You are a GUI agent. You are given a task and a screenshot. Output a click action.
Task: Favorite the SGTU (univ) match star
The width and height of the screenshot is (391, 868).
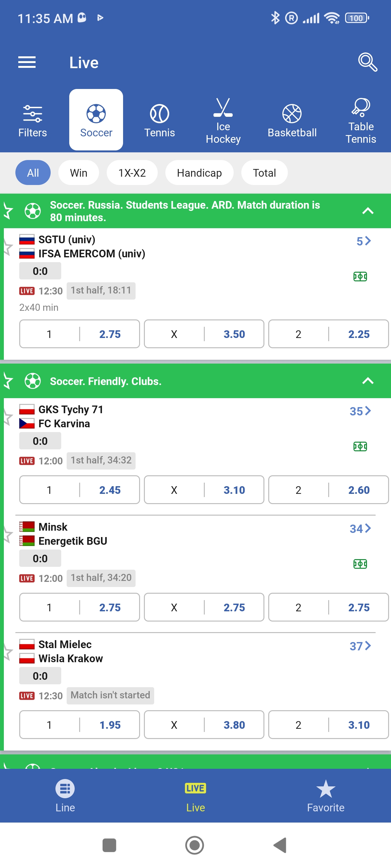[7, 247]
